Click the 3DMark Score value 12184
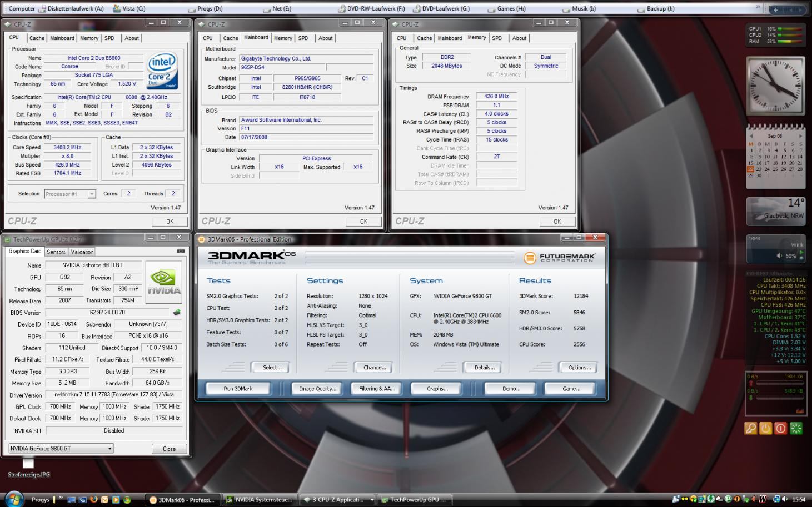 click(x=580, y=296)
